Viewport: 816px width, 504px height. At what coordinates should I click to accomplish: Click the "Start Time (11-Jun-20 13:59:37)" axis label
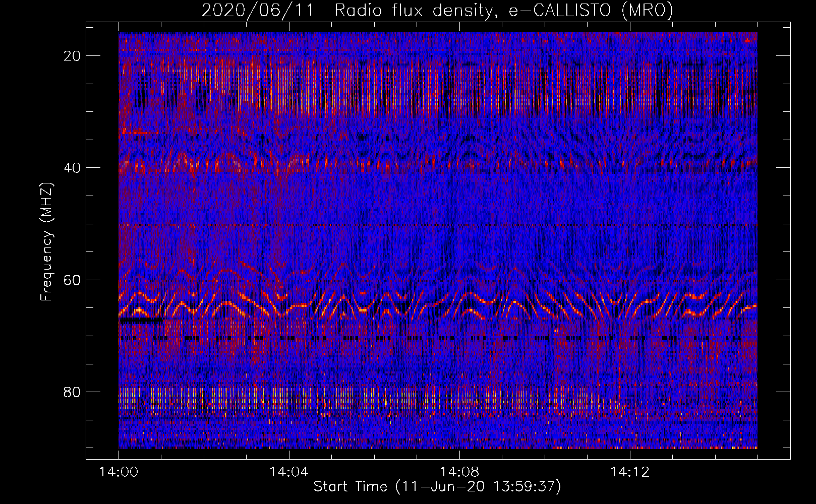(x=437, y=486)
